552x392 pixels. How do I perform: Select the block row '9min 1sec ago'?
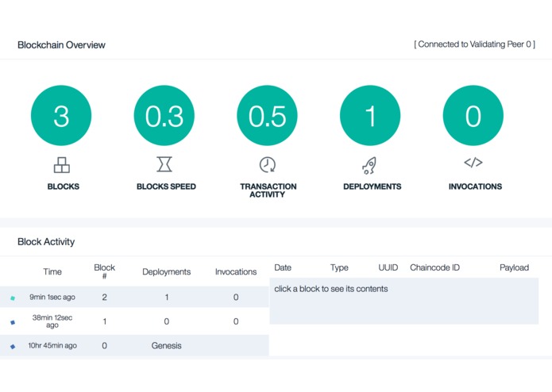pyautogui.click(x=134, y=297)
